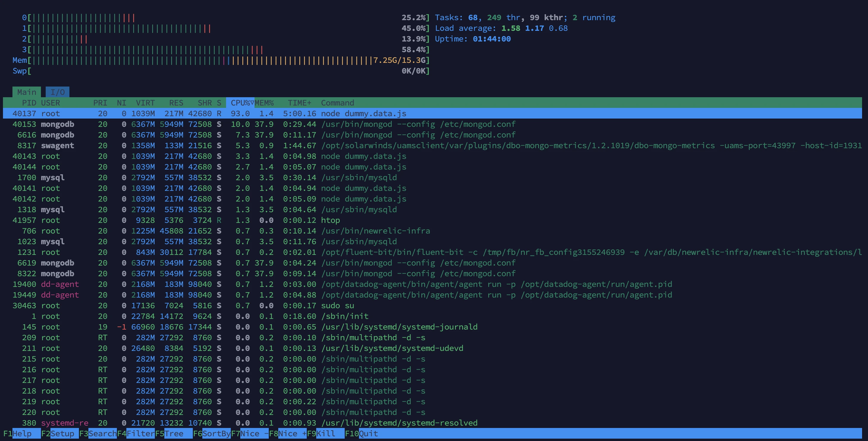The width and height of the screenshot is (868, 441).
Task: Click F4 Filter in the function bar
Action: tap(136, 433)
